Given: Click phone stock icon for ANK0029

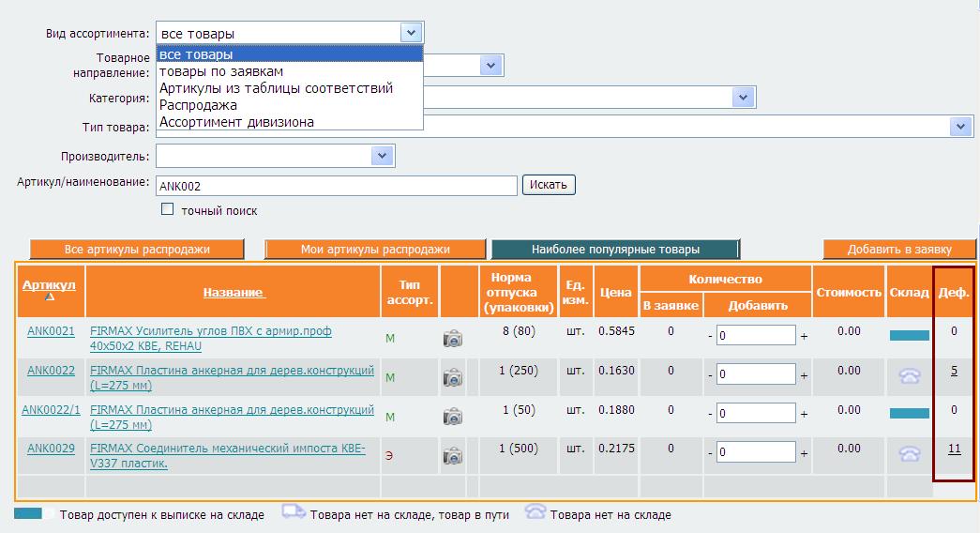Looking at the screenshot, I should coord(909,454).
